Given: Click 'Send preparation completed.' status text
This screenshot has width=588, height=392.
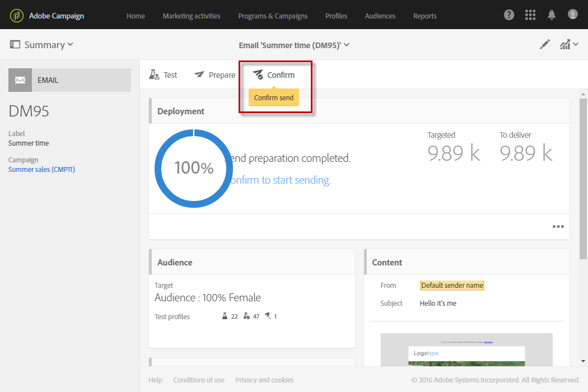Looking at the screenshot, I should pyautogui.click(x=288, y=158).
